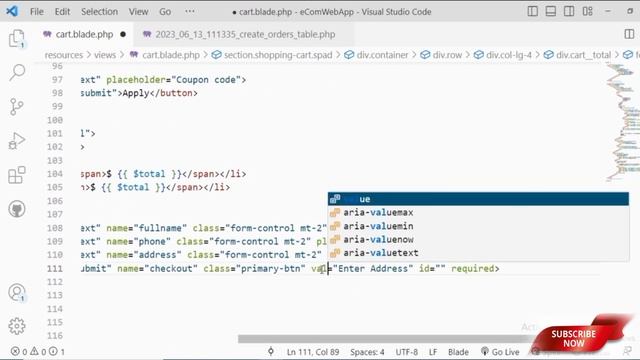This screenshot has height=360, width=640.
Task: Open the Go menu
Action: 165,12
